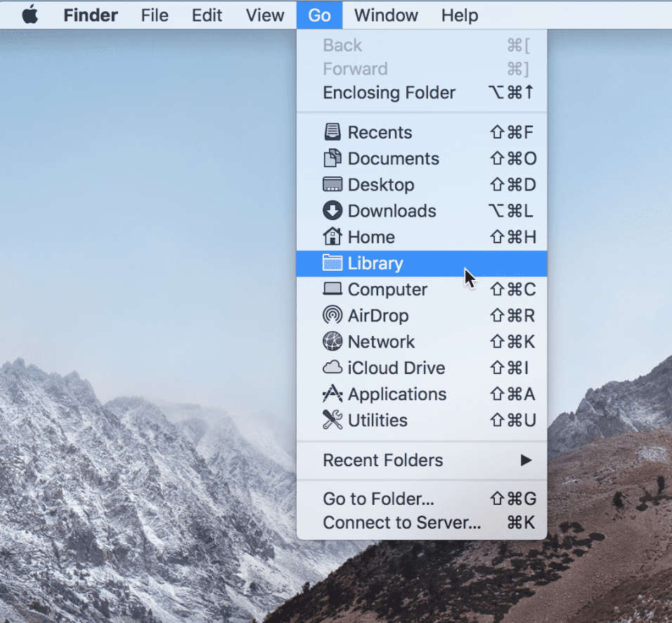This screenshot has width=672, height=623.
Task: Click the Network globe icon
Action: pos(331,342)
